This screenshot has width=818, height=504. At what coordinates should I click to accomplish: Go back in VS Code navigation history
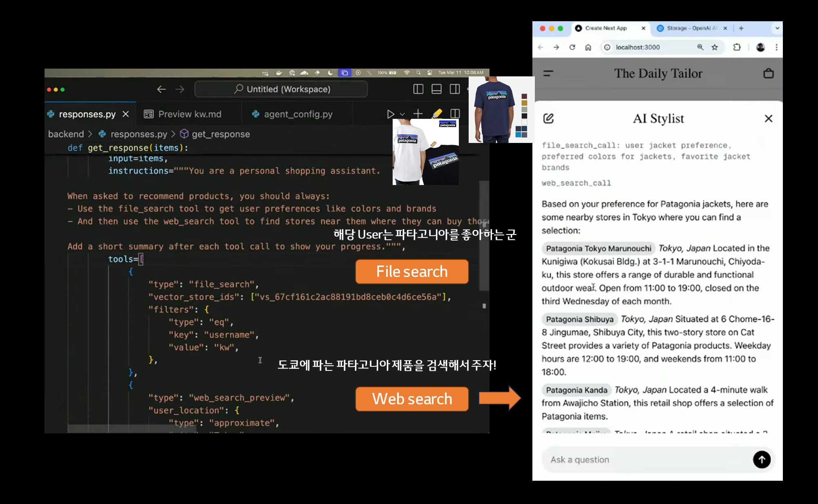(161, 89)
